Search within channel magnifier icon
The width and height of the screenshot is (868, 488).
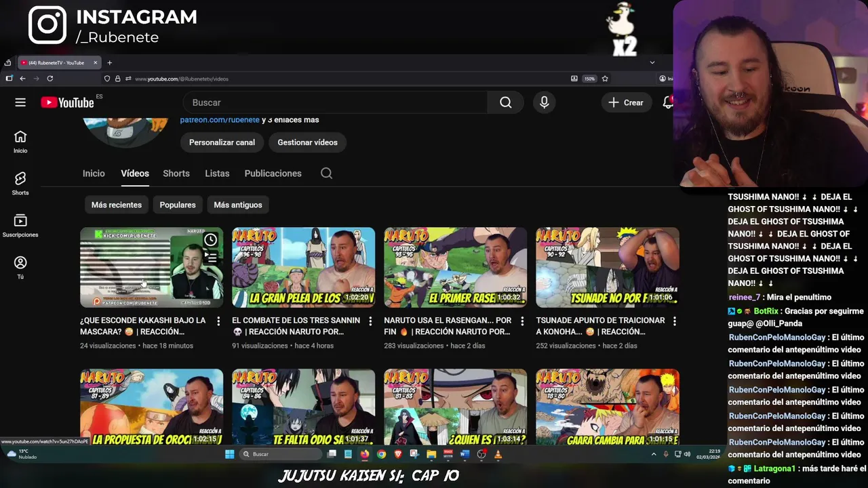point(326,174)
